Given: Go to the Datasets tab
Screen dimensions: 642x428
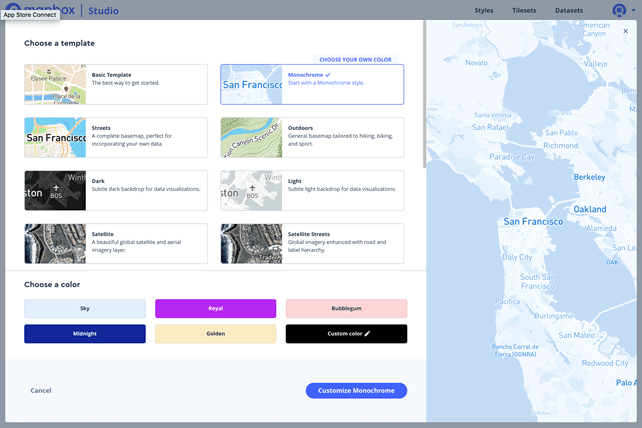Looking at the screenshot, I should click(x=569, y=11).
